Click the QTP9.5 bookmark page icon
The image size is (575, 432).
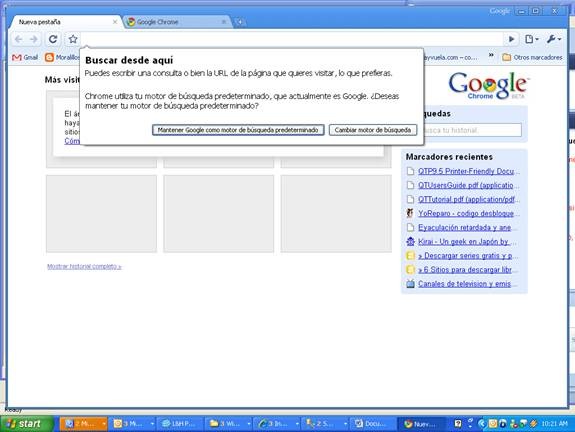[x=410, y=171]
